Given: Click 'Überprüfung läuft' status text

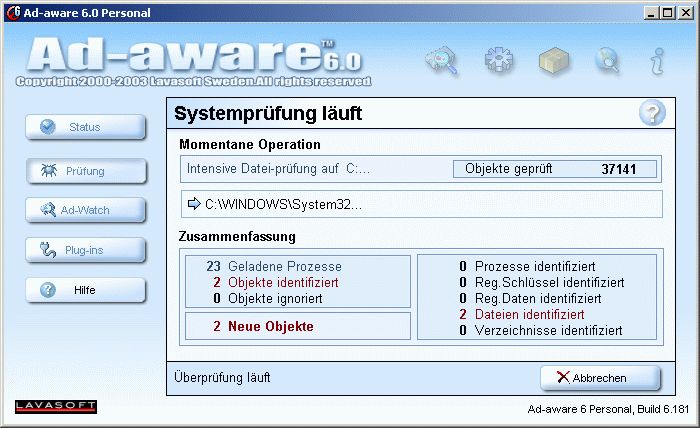Looking at the screenshot, I should click(x=222, y=378).
